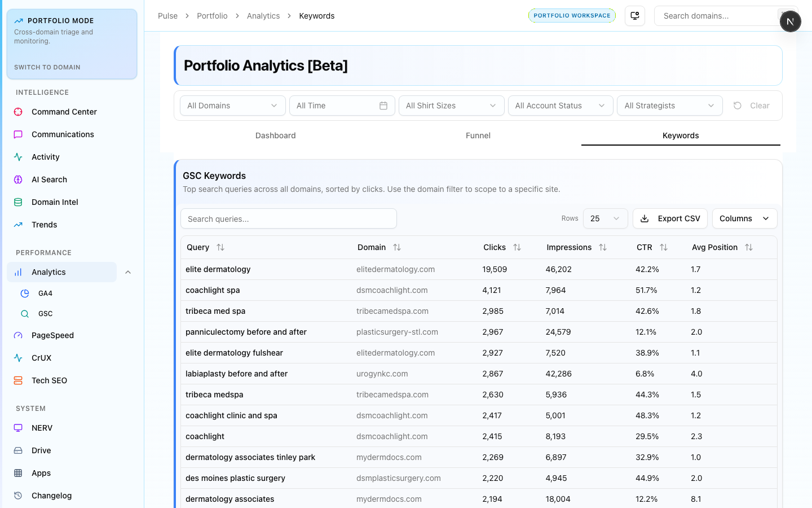Expand the All Strategists dropdown
Image resolution: width=812 pixels, height=508 pixels.
point(669,106)
